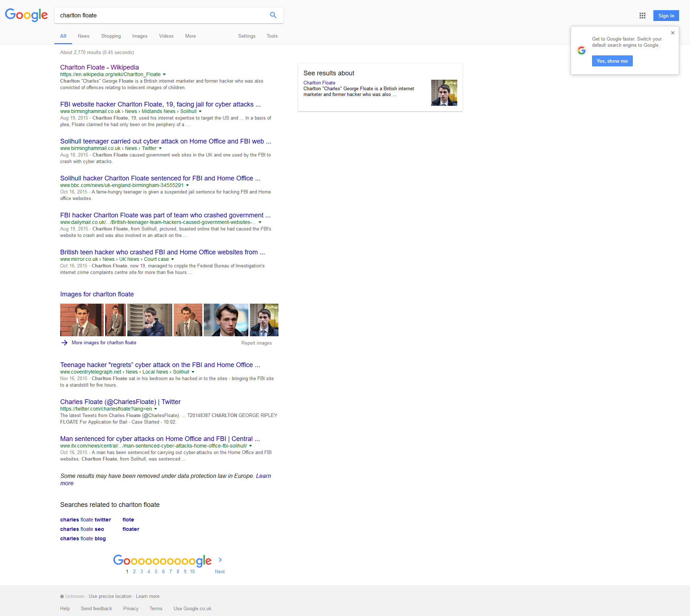Switch to the Shopping tab

pyautogui.click(x=111, y=36)
